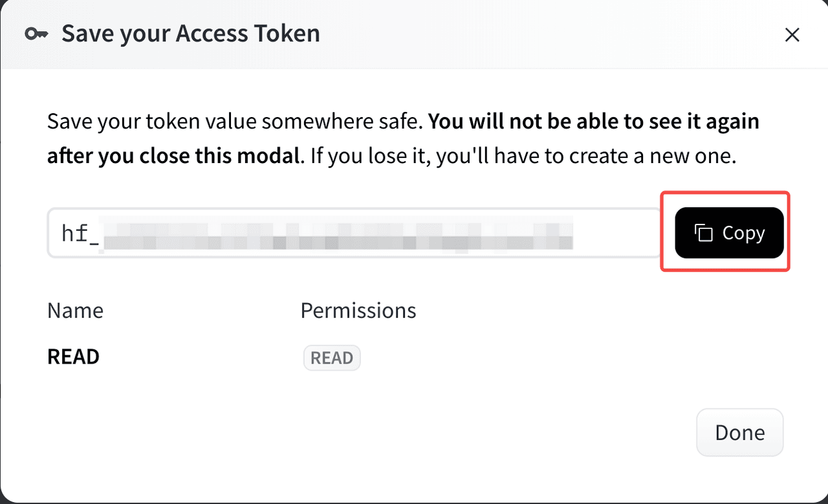Click the X icon to dismiss the modal

(x=792, y=35)
